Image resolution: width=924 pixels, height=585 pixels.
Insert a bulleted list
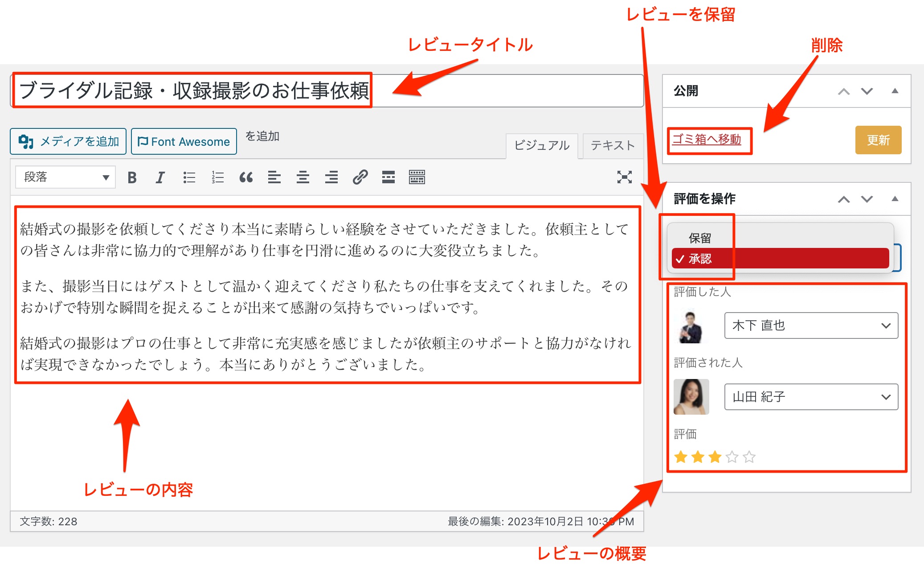[189, 177]
